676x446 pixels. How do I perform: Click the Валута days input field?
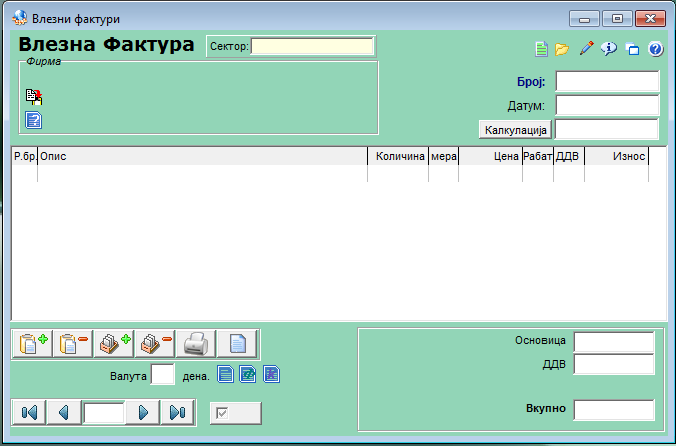point(163,374)
